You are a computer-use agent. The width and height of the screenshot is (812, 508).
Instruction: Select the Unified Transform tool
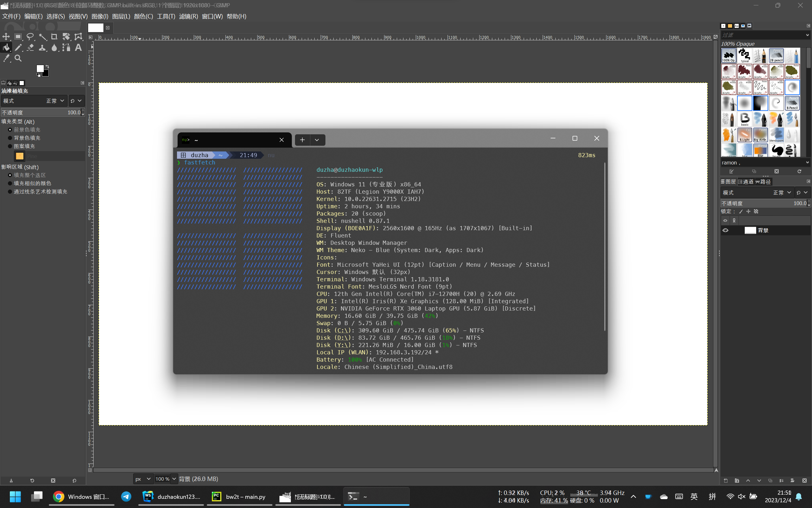pos(66,37)
